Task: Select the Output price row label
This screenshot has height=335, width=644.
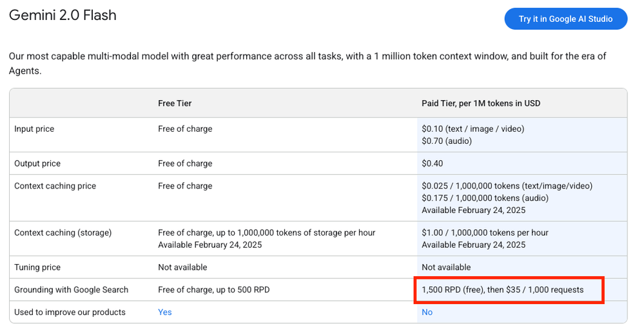Action: tap(37, 163)
